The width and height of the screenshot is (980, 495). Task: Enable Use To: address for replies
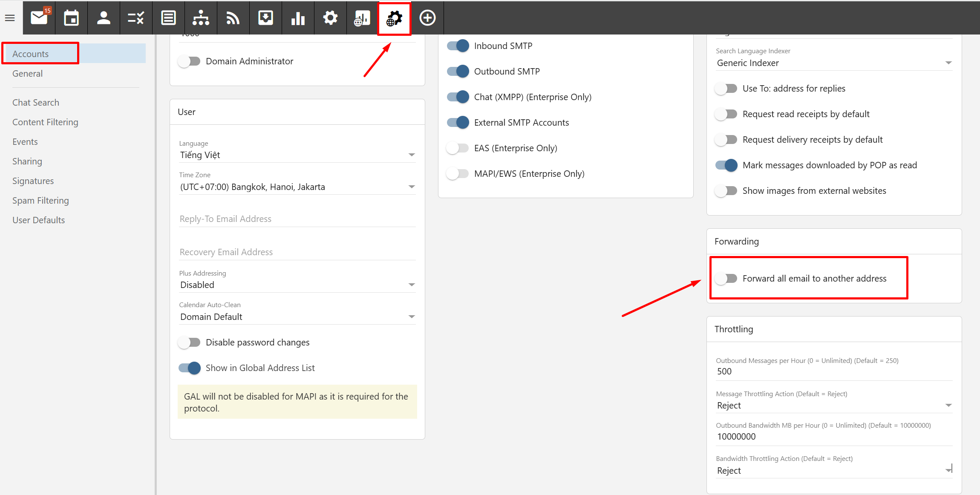[726, 89]
